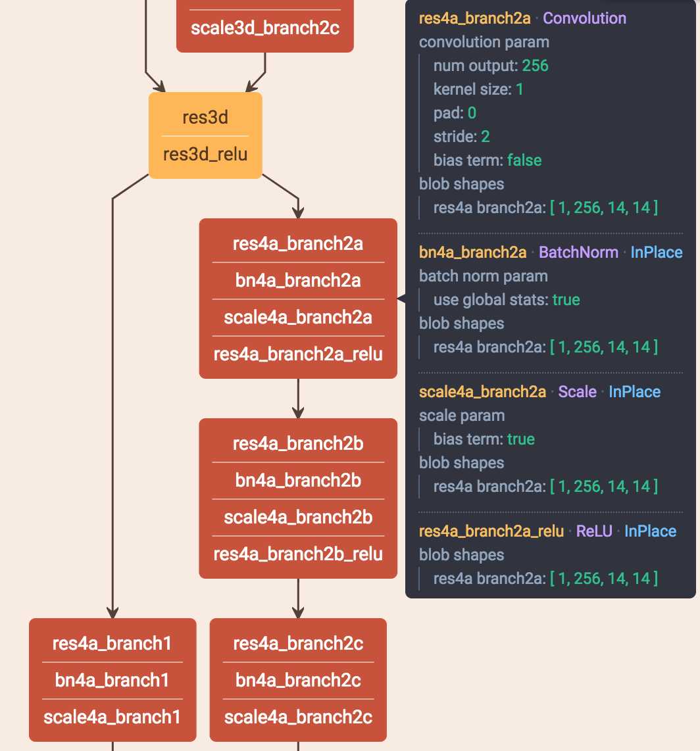
Task: Open the res4a_branch2a graph node
Action: (298, 244)
